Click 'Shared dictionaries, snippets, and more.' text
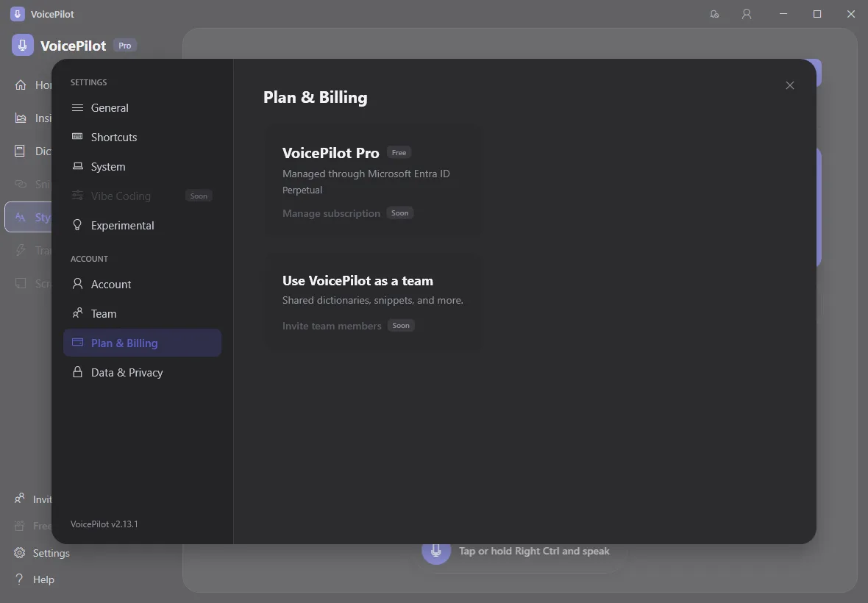868x603 pixels. (x=372, y=300)
